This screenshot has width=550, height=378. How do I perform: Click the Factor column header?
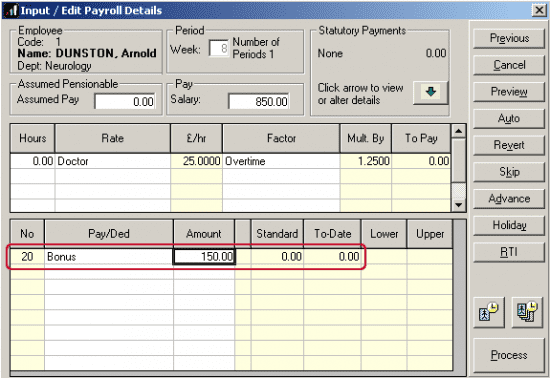(x=281, y=138)
